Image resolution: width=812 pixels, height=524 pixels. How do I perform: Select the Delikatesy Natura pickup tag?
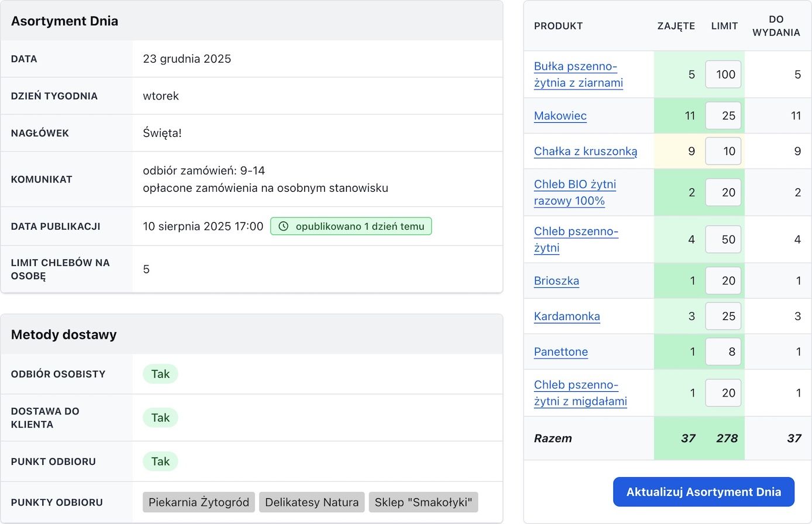tap(311, 502)
